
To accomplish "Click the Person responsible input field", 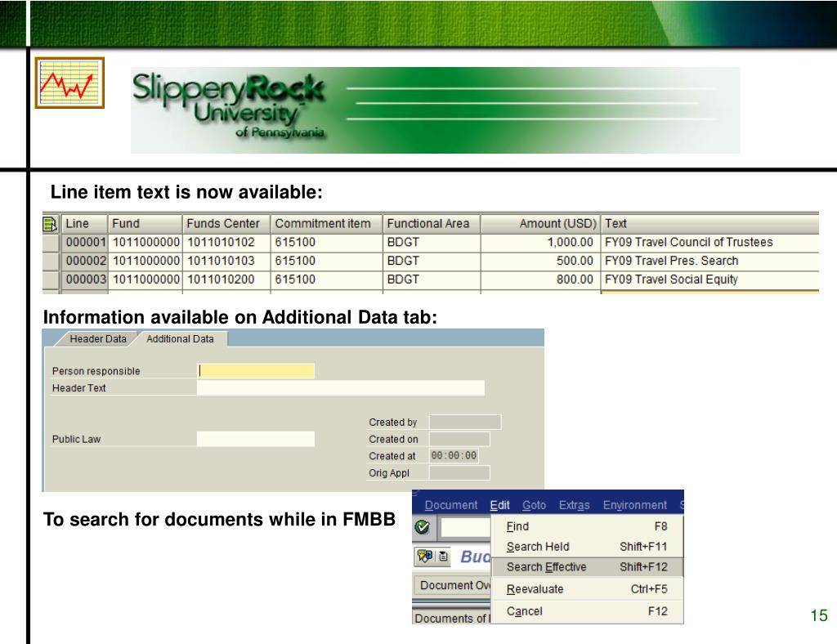I will pyautogui.click(x=256, y=371).
